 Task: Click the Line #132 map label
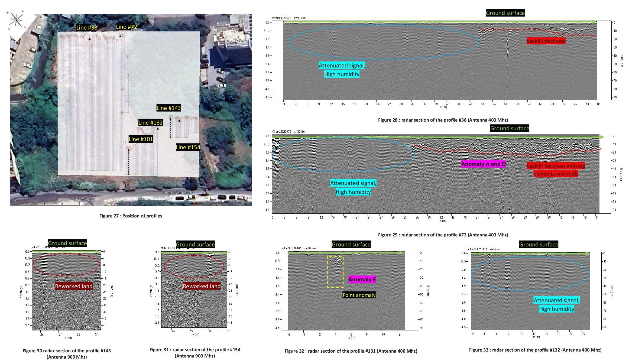click(x=150, y=122)
